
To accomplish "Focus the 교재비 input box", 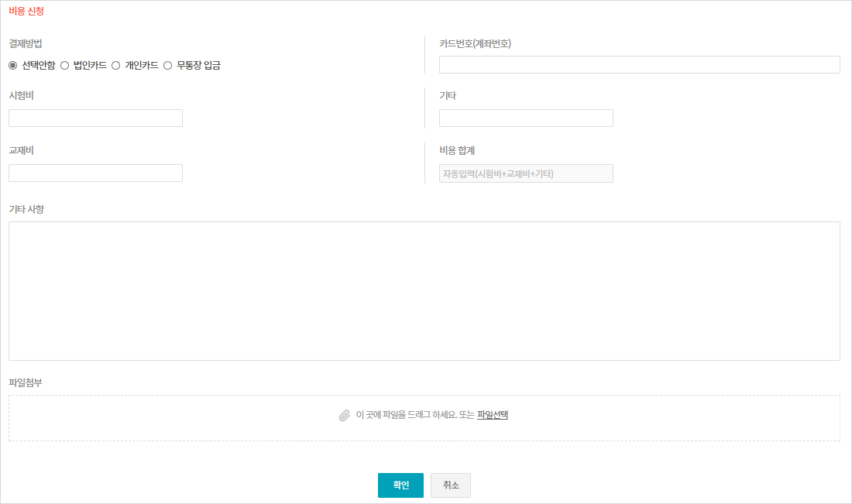I will (x=95, y=173).
